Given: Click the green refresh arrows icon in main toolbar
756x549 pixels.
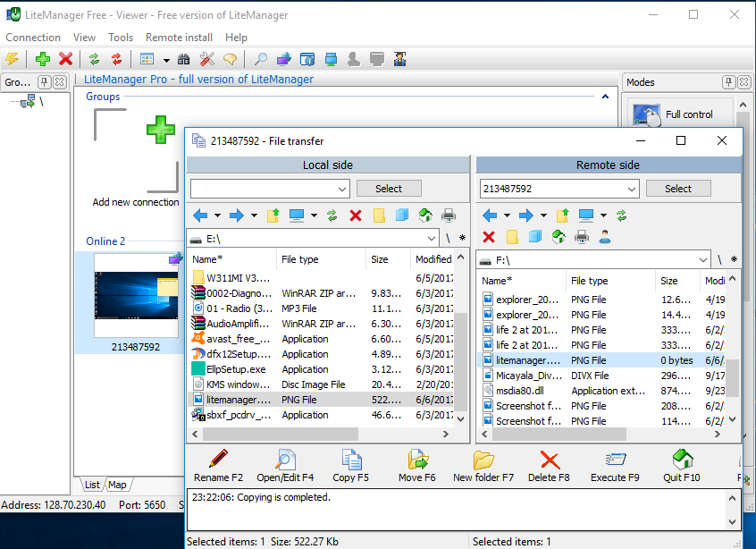Looking at the screenshot, I should point(94,59).
